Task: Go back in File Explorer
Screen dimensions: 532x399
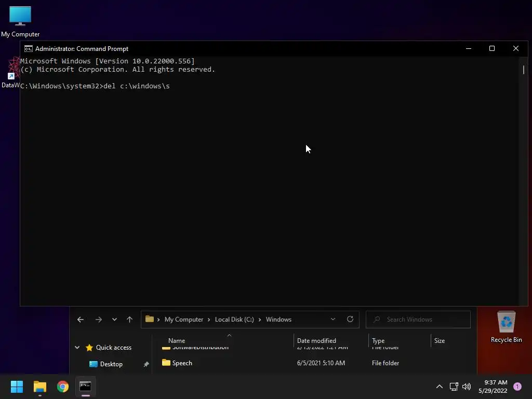Action: click(81, 320)
